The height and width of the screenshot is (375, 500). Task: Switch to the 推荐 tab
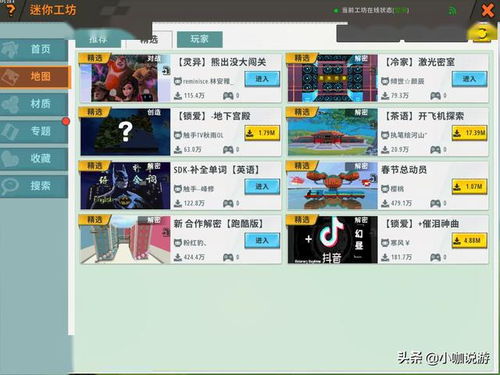pos(98,39)
